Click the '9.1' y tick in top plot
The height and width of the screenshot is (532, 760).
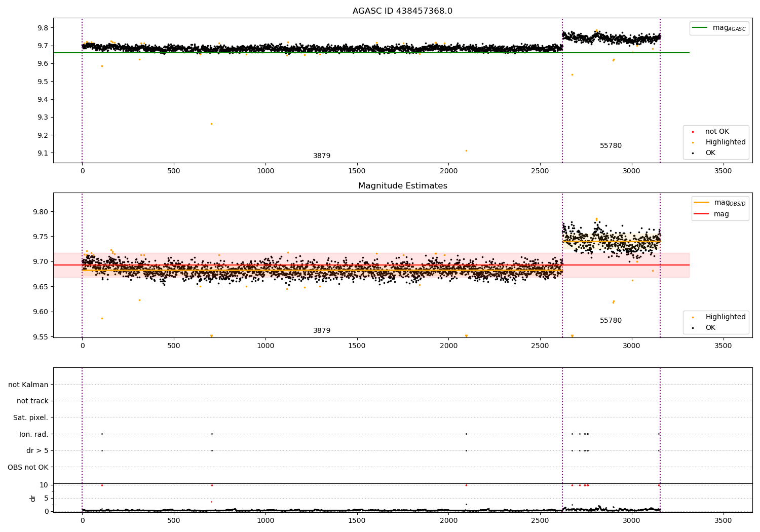(x=42, y=153)
